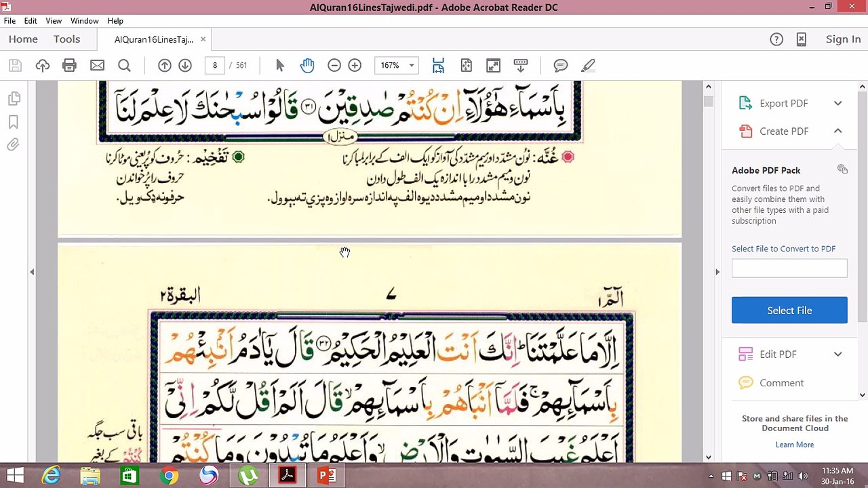This screenshot has height=488, width=868.
Task: Click the page number input field
Action: point(215,65)
